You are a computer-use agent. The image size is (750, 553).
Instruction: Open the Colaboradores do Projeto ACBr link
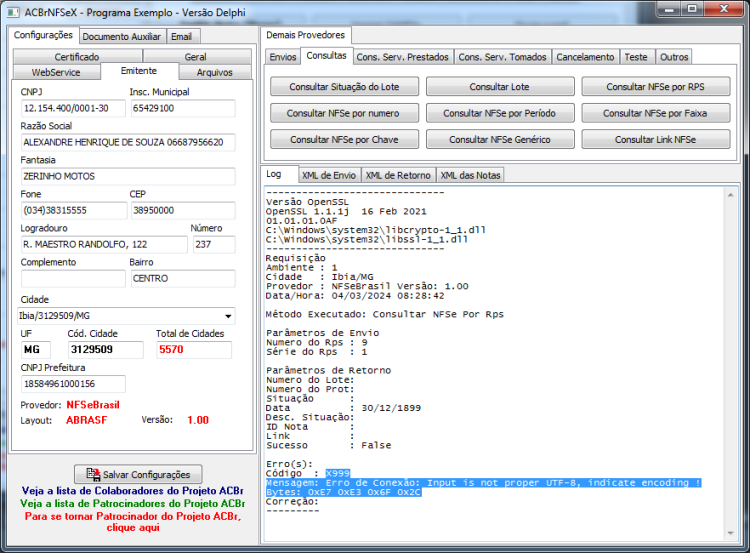tap(133, 491)
